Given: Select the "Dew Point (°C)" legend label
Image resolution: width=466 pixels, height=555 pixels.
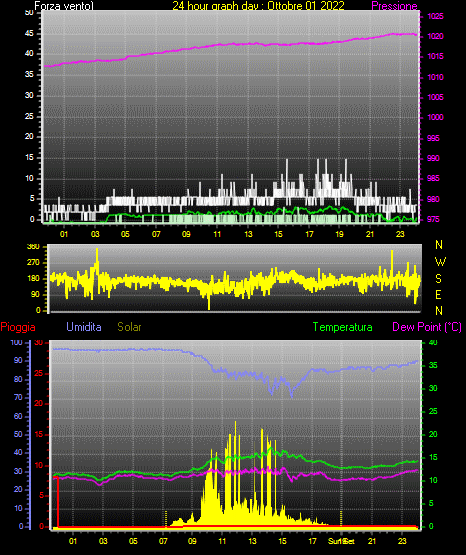Looking at the screenshot, I should click(427, 327).
